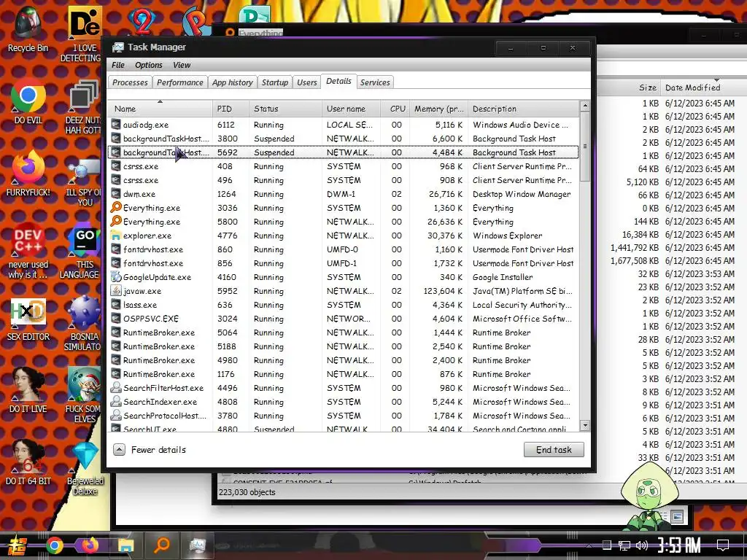Screen dimensions: 747x560
Task: Open Chrome from the taskbar
Action: pyautogui.click(x=54, y=545)
